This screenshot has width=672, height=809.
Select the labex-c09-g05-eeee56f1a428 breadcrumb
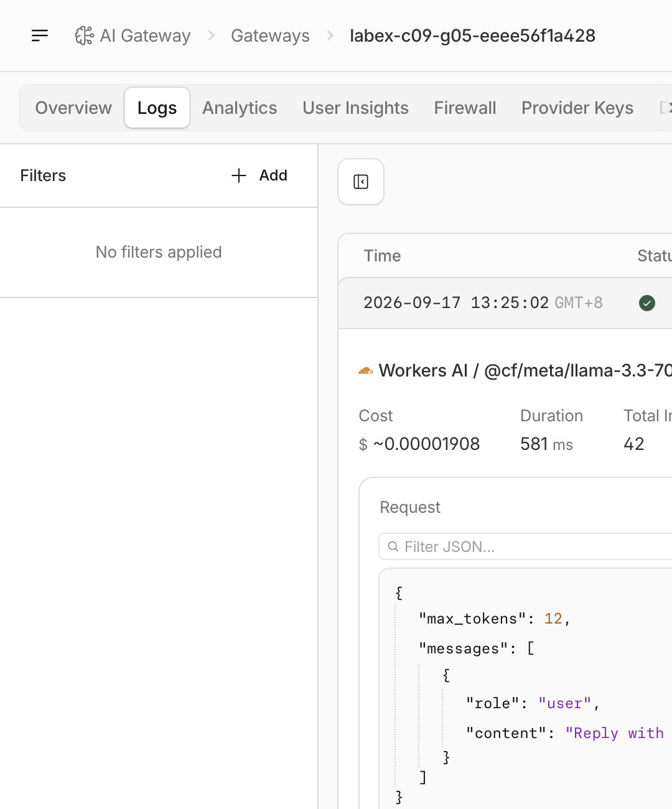(x=472, y=35)
